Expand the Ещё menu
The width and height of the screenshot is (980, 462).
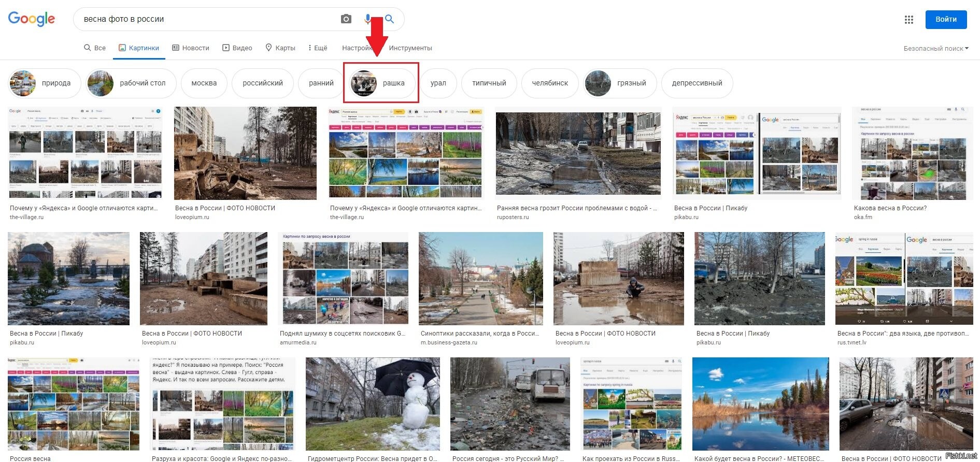click(318, 48)
